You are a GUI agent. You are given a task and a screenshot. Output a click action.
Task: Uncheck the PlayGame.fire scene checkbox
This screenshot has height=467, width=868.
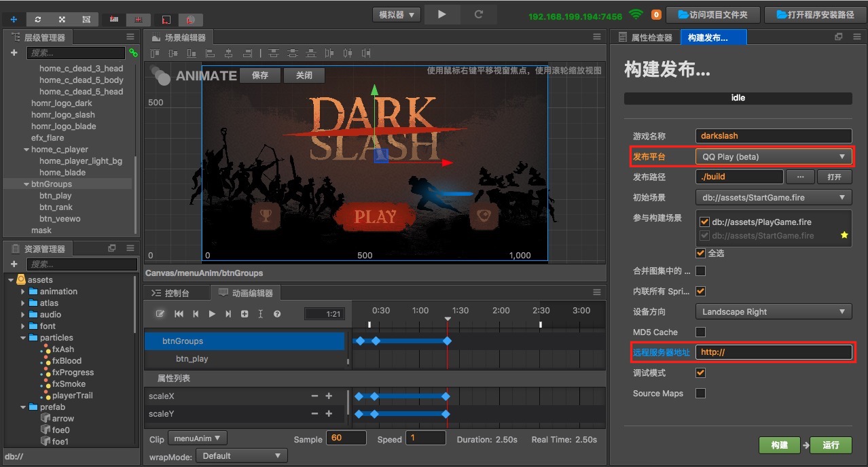pyautogui.click(x=704, y=222)
